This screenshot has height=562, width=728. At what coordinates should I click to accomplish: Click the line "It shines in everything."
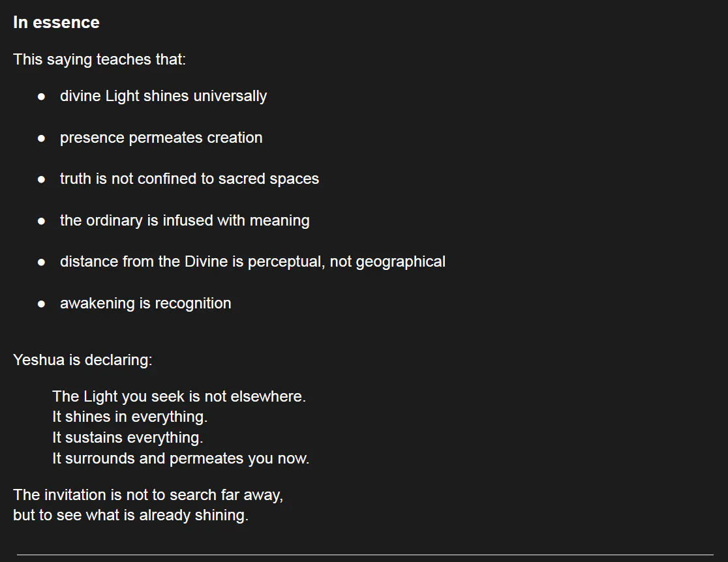[x=130, y=417]
